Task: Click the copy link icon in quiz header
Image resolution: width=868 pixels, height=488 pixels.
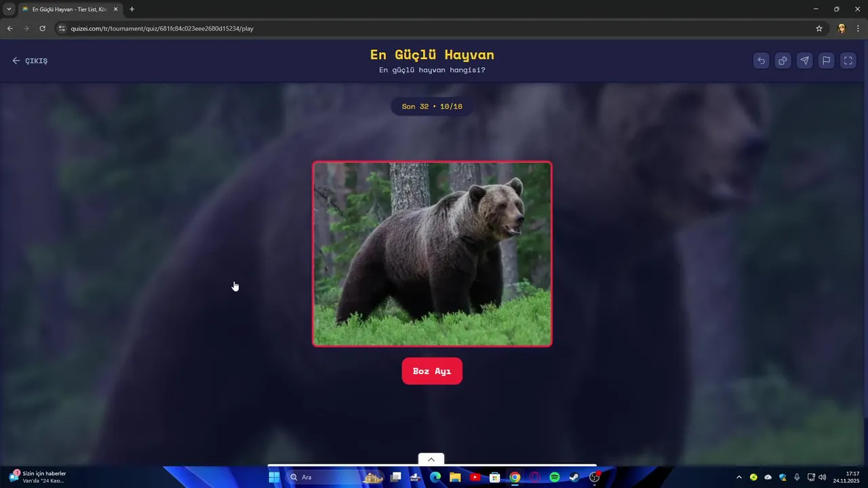Action: (783, 60)
